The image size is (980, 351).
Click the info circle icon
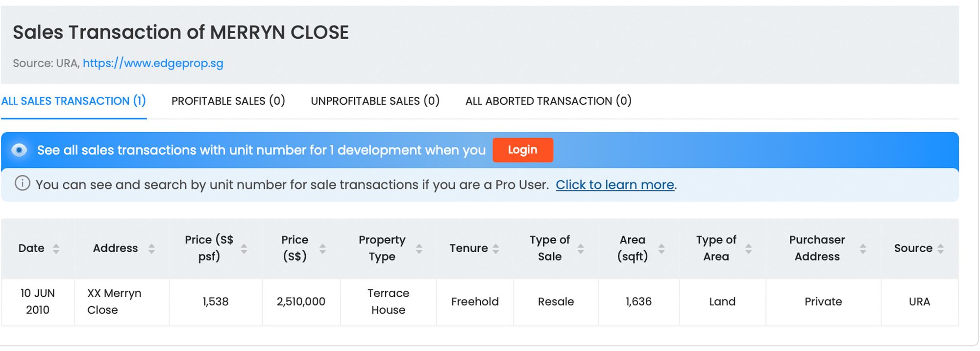click(22, 183)
